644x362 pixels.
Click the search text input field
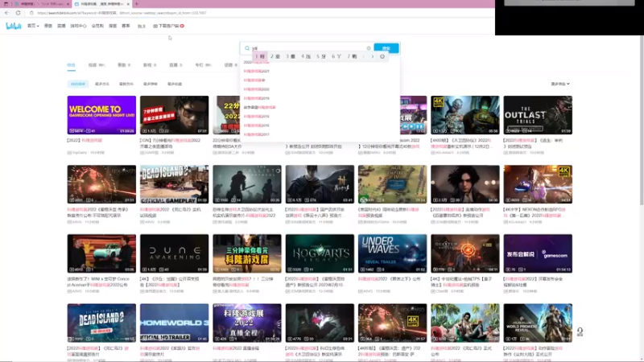[308, 48]
